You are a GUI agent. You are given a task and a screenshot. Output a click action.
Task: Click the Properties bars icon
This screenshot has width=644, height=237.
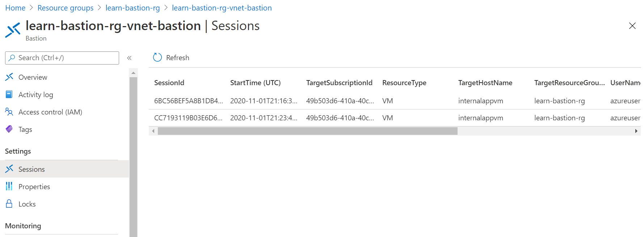(9, 186)
